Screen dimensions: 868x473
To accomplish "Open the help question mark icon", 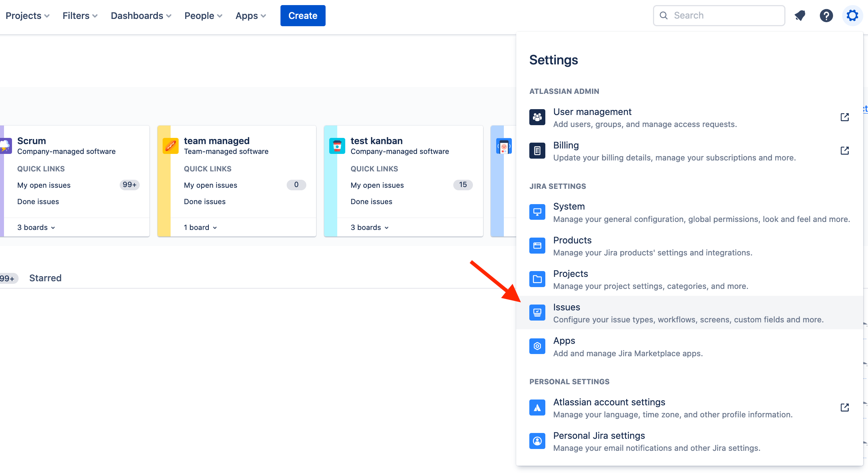I will coord(826,16).
